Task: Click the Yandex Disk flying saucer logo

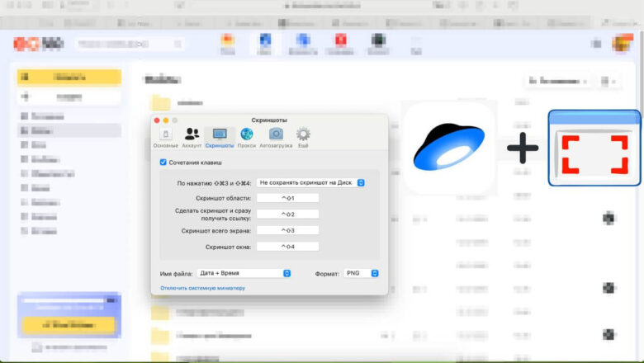Action: (449, 147)
